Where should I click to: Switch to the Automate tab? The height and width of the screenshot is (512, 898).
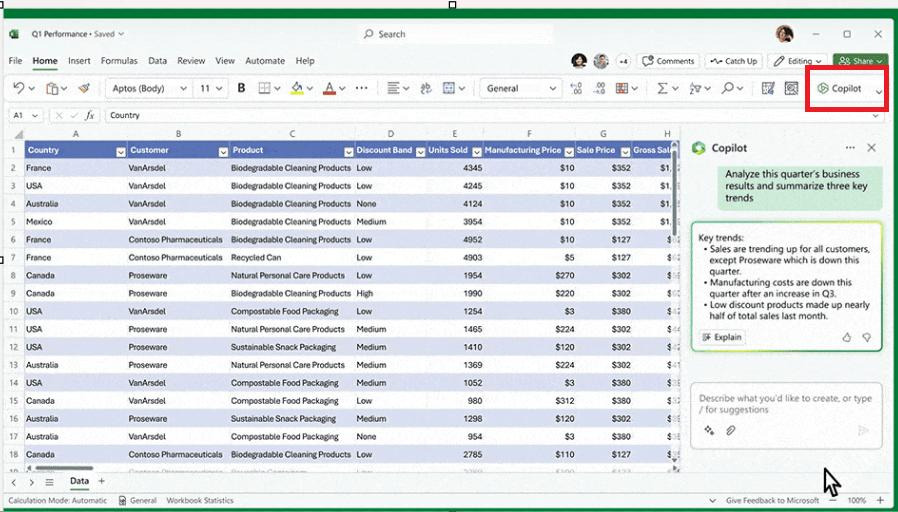coord(265,61)
